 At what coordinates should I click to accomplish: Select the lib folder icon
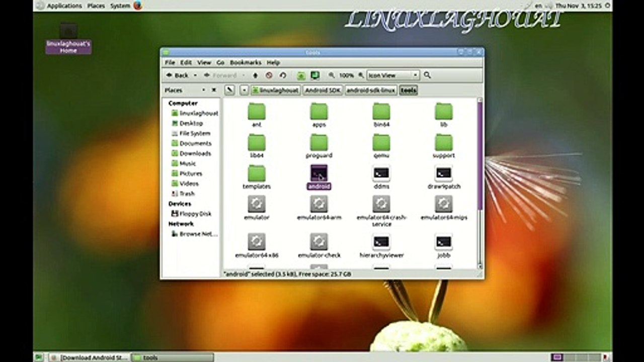pos(444,112)
